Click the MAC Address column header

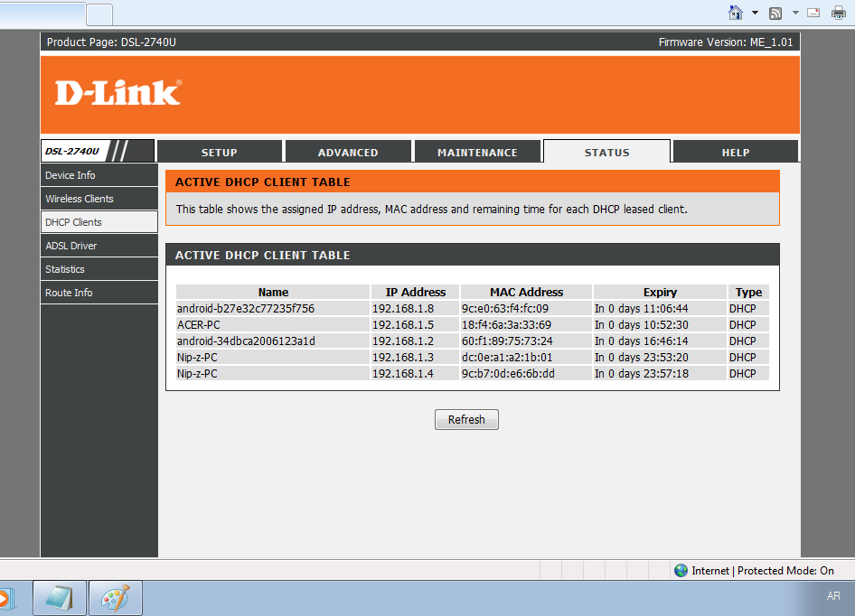point(526,292)
